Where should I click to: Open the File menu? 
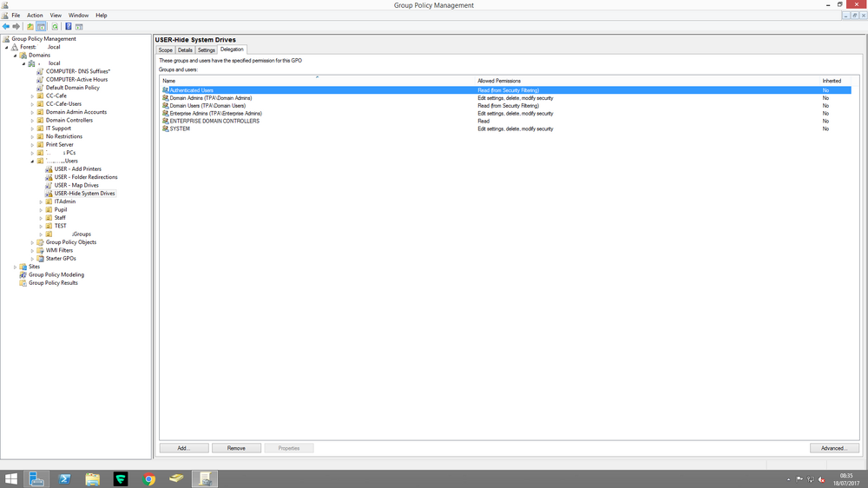click(16, 16)
